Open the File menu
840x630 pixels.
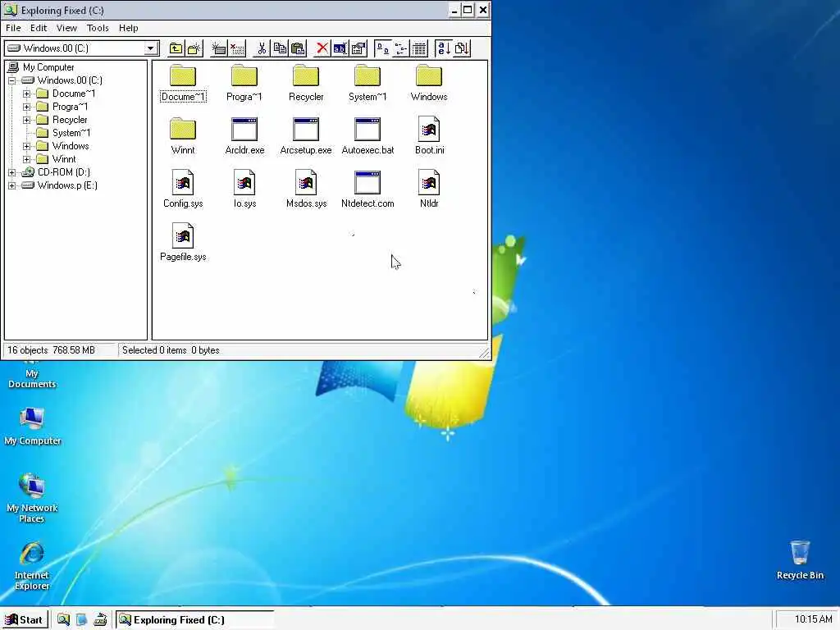pyautogui.click(x=13, y=28)
